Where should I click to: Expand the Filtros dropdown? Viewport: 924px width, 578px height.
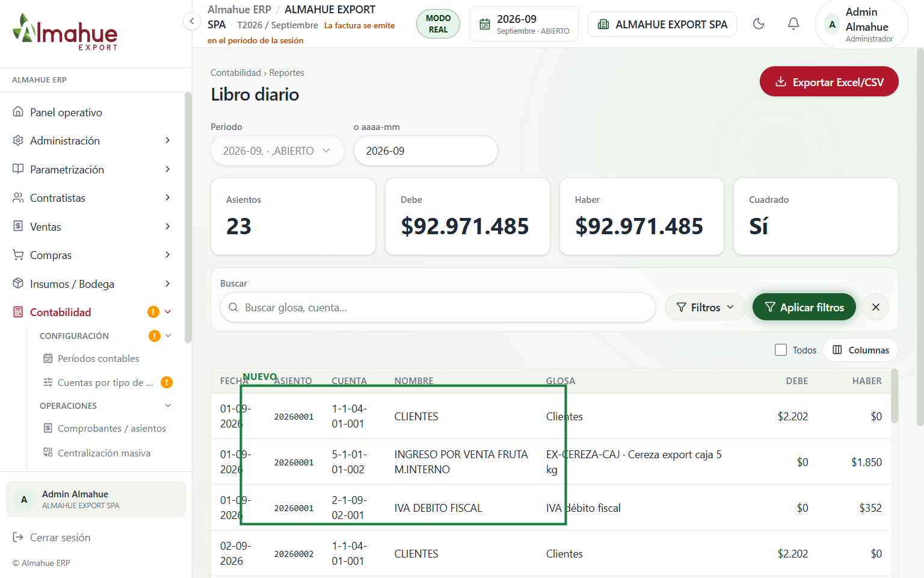point(705,307)
